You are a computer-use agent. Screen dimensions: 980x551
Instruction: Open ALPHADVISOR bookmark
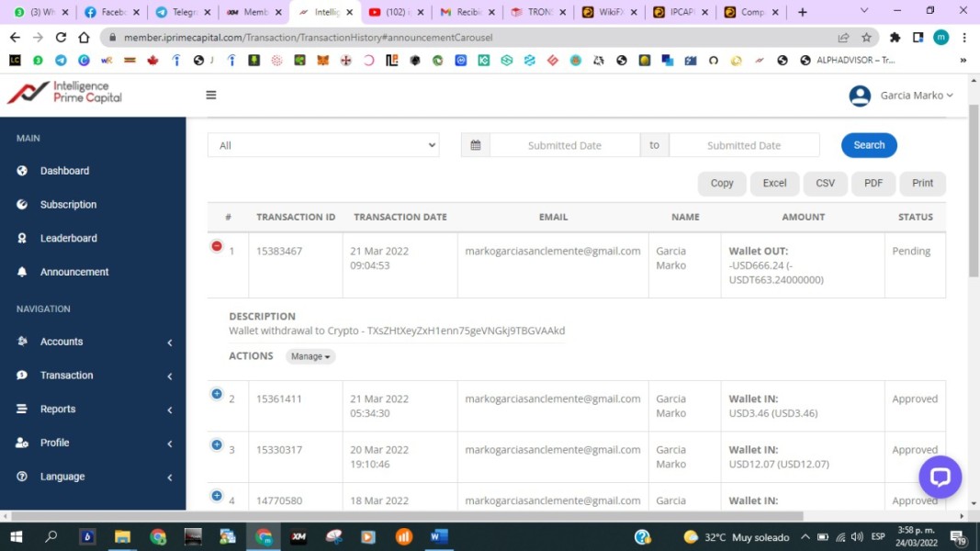tap(848, 60)
